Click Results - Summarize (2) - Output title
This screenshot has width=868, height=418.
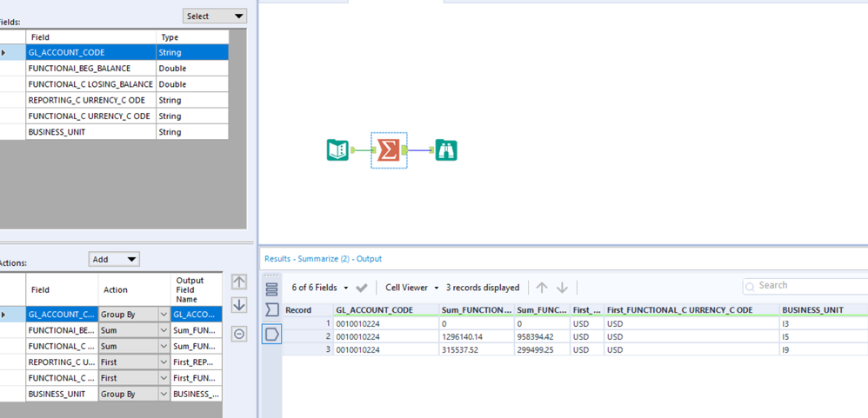[323, 259]
